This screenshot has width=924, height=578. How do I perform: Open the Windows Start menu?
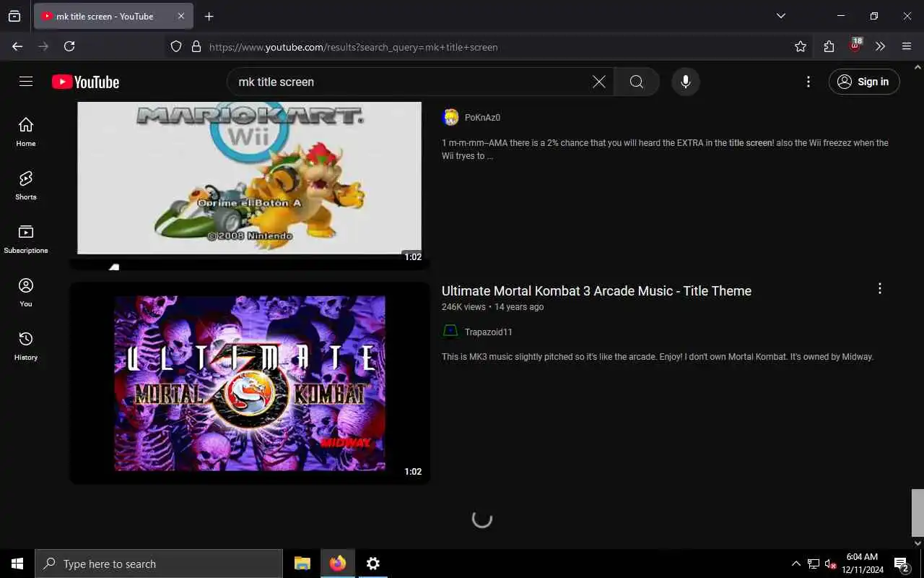pos(17,564)
